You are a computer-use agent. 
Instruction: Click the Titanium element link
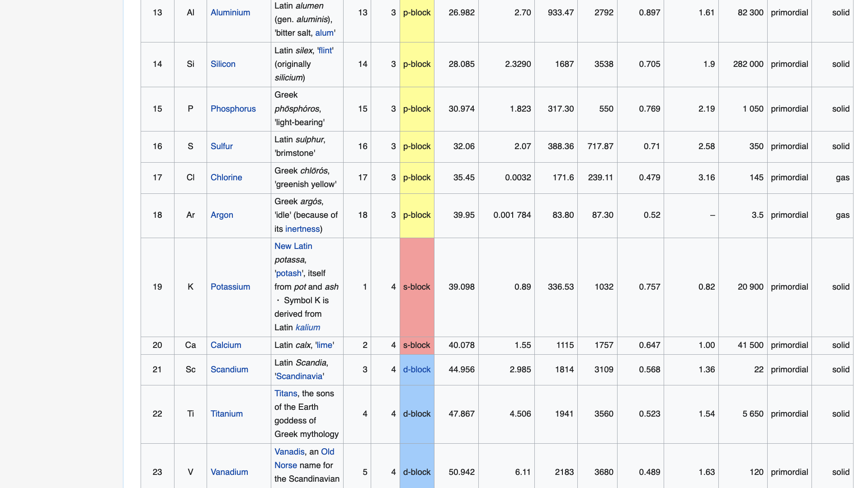click(226, 414)
